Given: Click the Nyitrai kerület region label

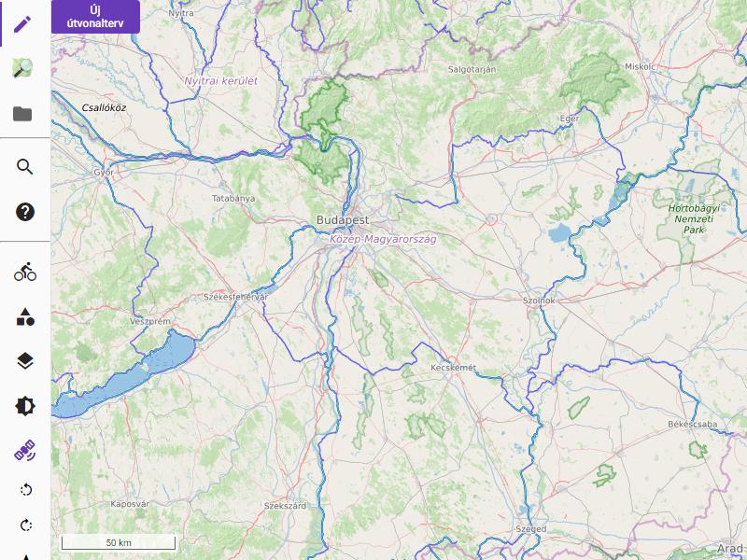Looking at the screenshot, I should coord(221,81).
